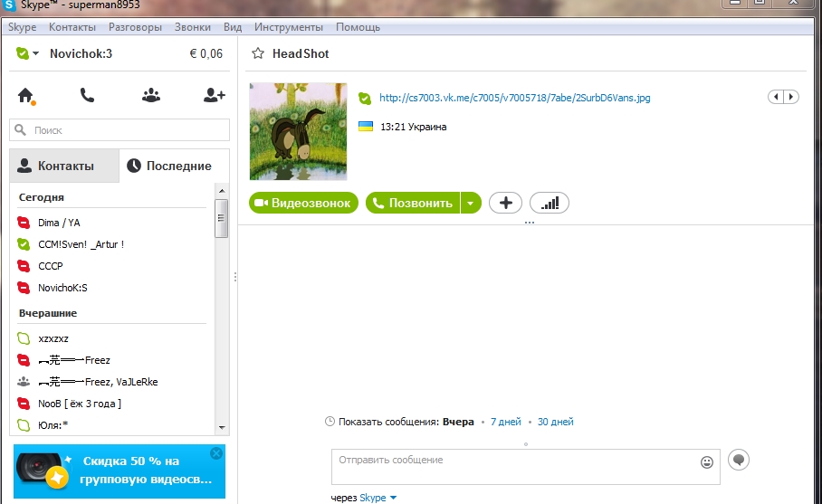Screen dimensions: 822x504
Task: Show messages from 7 дней
Action: pos(506,422)
